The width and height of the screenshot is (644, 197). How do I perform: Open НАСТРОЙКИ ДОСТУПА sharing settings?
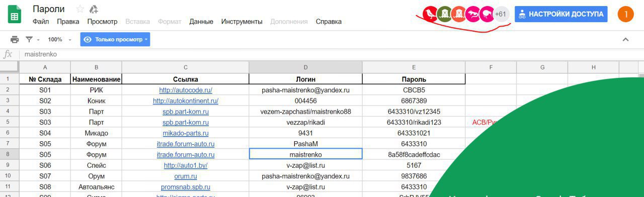561,14
